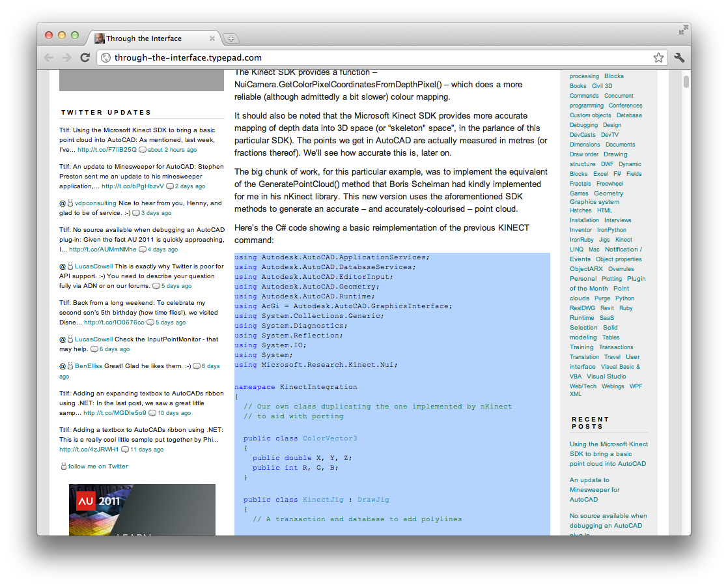728x587 pixels.
Task: Click the browser back arrow
Action: point(49,58)
